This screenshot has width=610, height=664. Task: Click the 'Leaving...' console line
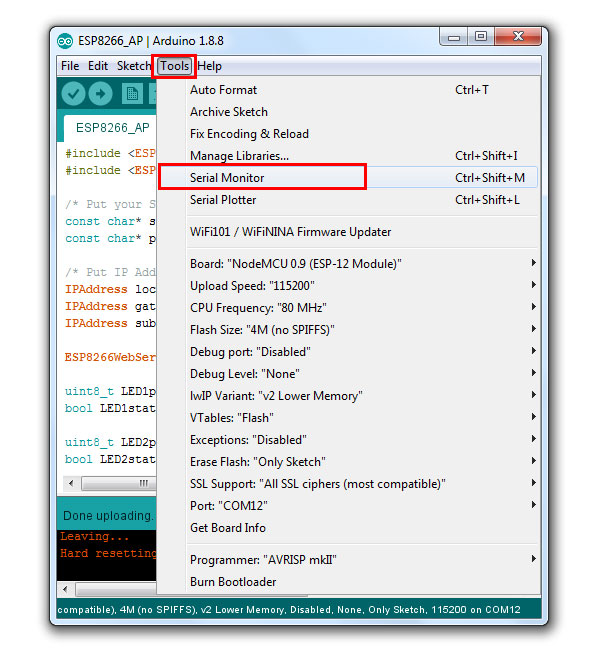point(94,537)
